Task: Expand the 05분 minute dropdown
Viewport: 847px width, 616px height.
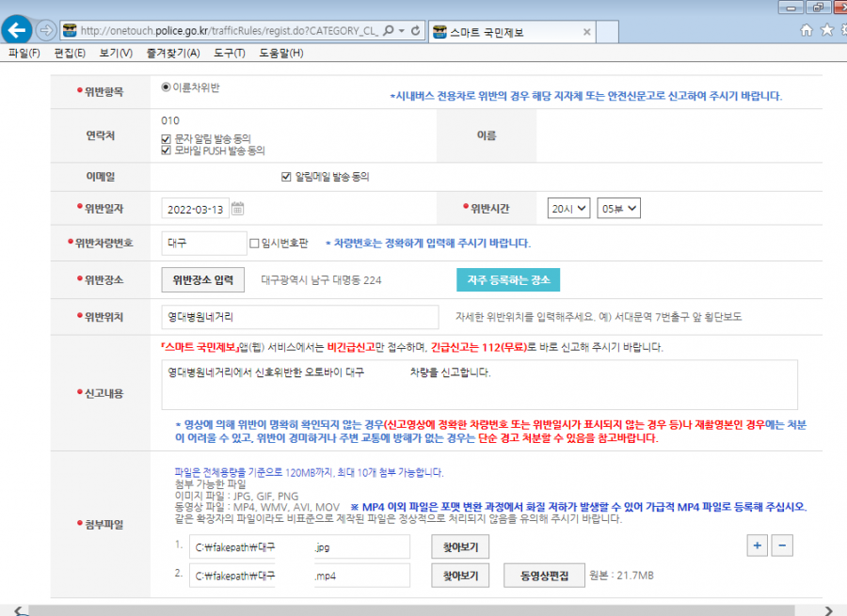Action: (618, 209)
